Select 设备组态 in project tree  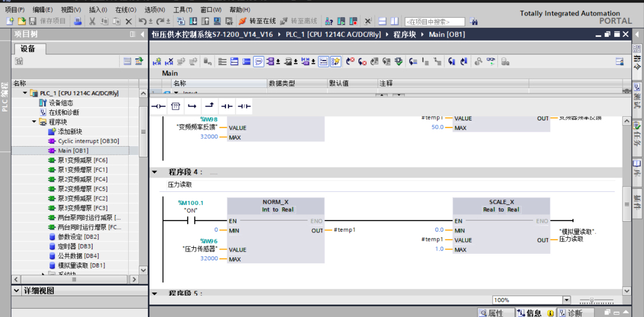[x=57, y=102]
